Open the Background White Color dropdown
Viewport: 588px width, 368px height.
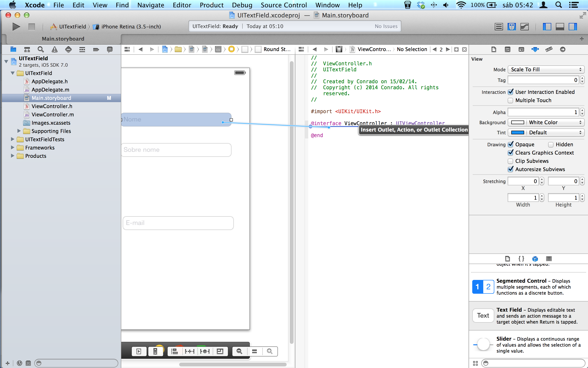[x=555, y=122]
